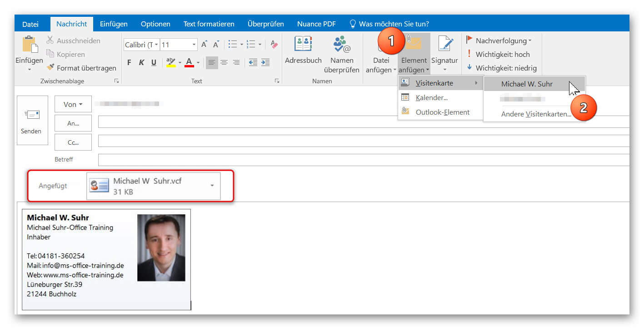Image resolution: width=644 pixels, height=329 pixels.
Task: Set Wichtigkeit: niedrig
Action: (x=501, y=68)
